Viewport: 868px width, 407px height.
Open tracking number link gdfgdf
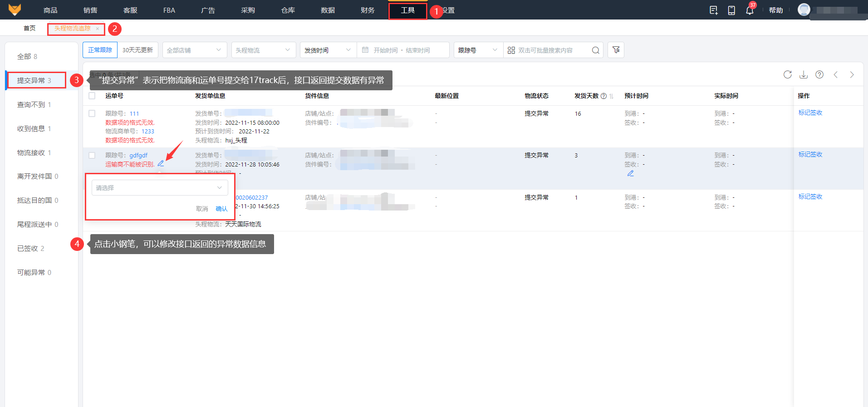tap(138, 155)
